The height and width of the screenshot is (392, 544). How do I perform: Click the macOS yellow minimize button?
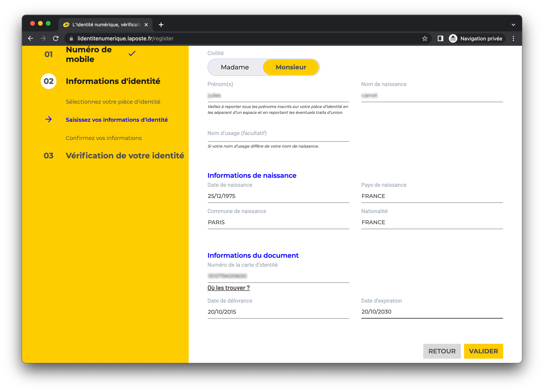pyautogui.click(x=40, y=23)
